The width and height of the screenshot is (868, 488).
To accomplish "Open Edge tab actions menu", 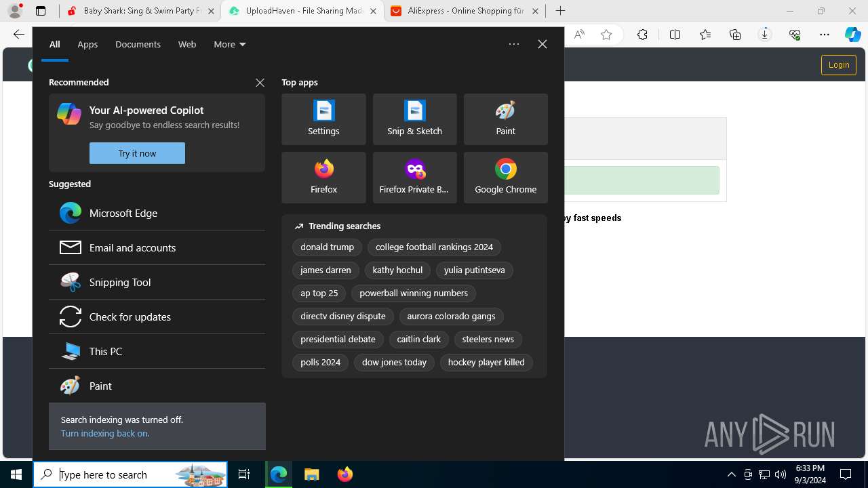I will (x=41, y=11).
